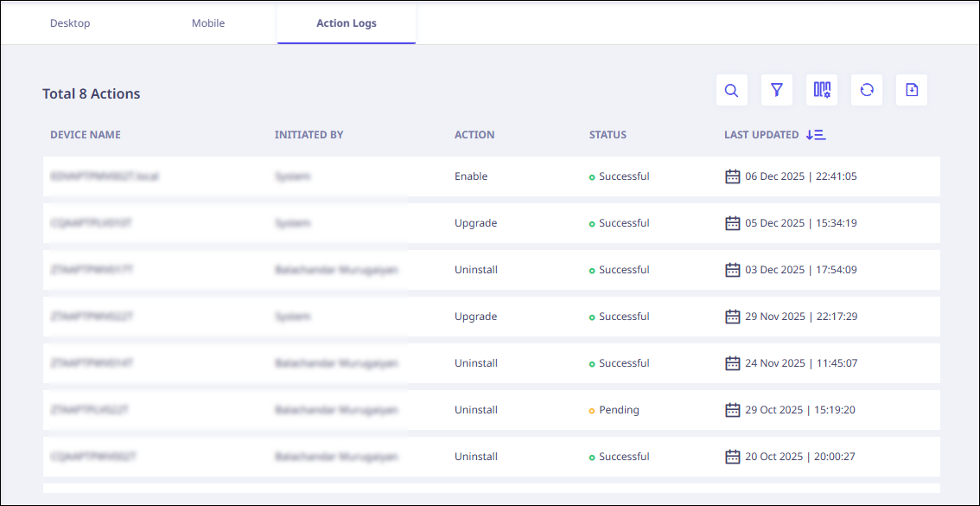The height and width of the screenshot is (506, 980).
Task: Click calendar icon for 06 Dec 2025 entry
Action: 733,176
